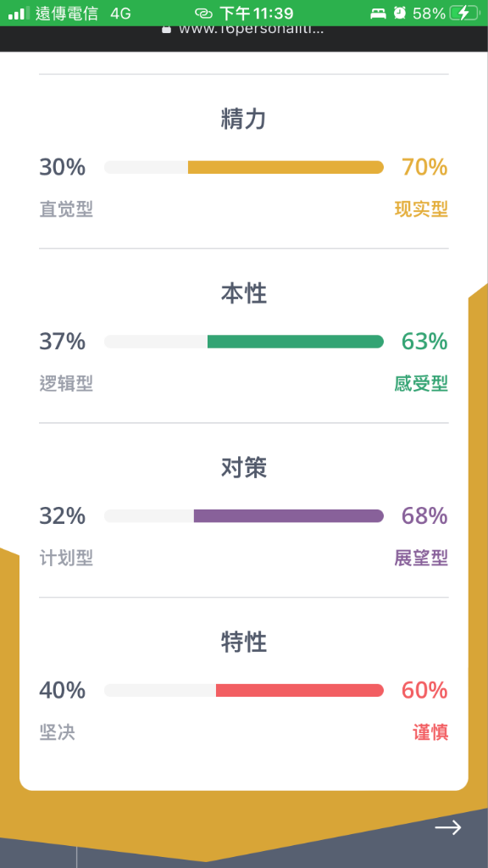
Task: Tap the cellular signal bars icon
Action: click(19, 14)
